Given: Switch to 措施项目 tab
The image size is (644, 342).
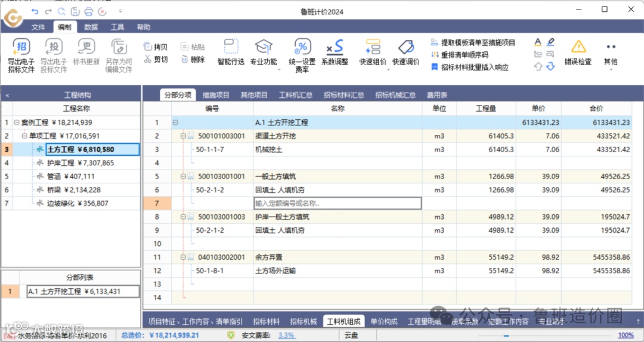Looking at the screenshot, I should pos(216,95).
